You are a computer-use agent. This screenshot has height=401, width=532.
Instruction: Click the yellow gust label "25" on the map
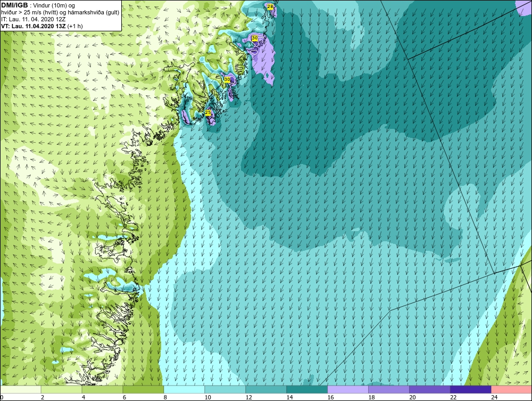coord(208,112)
